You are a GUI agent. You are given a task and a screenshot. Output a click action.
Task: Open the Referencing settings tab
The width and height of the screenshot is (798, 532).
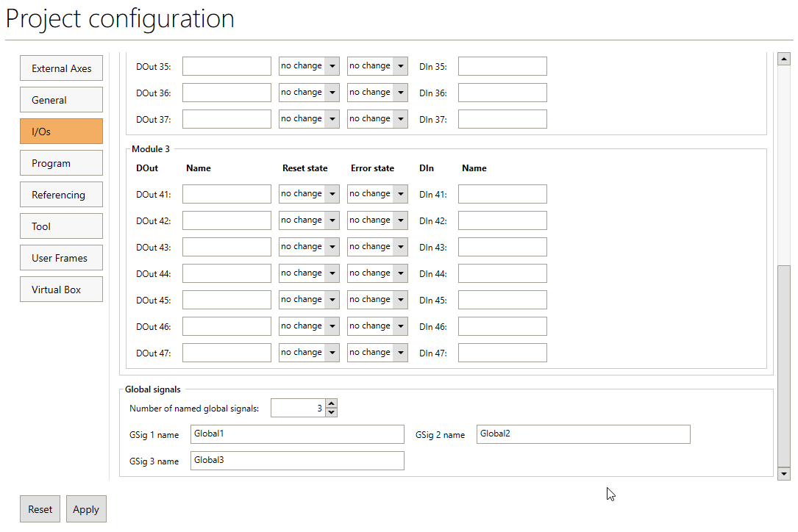(61, 195)
